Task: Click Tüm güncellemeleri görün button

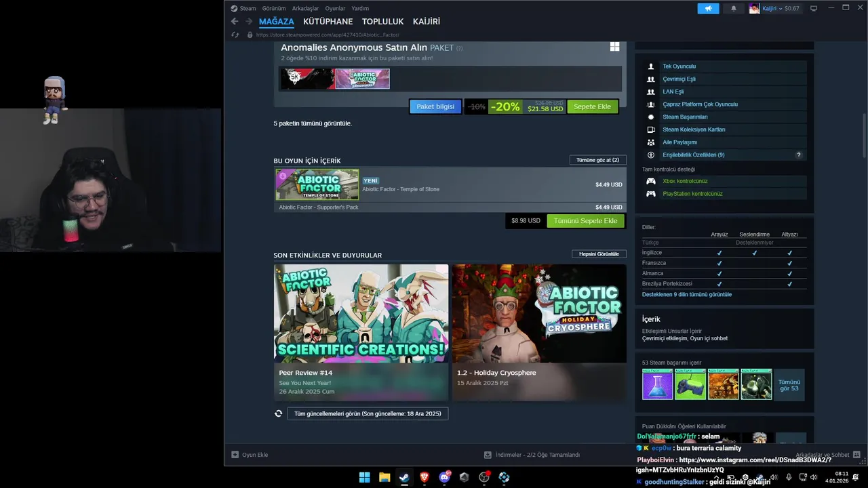Action: point(368,413)
